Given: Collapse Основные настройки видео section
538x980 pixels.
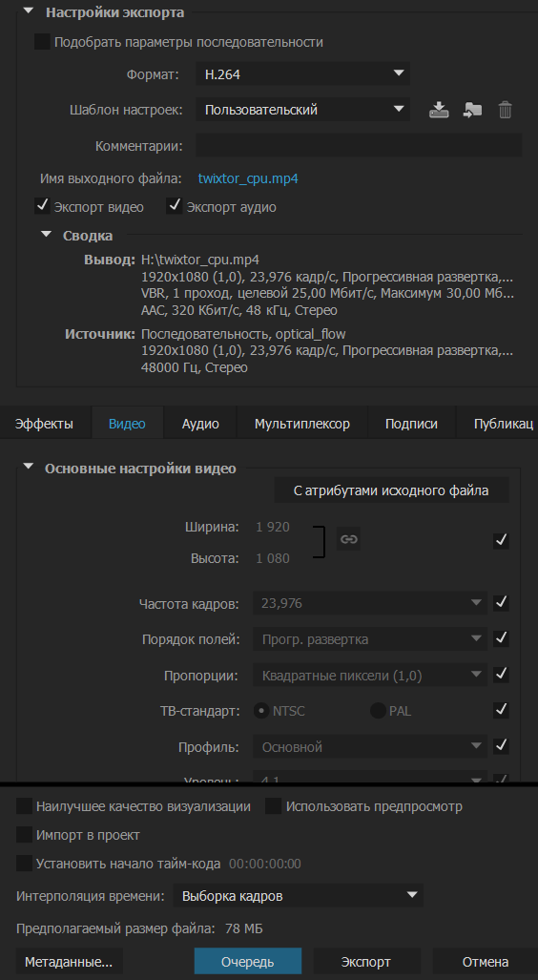Looking at the screenshot, I should point(28,467).
